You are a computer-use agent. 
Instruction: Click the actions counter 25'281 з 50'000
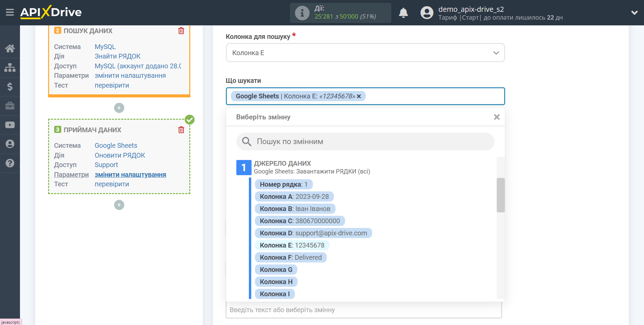point(345,17)
